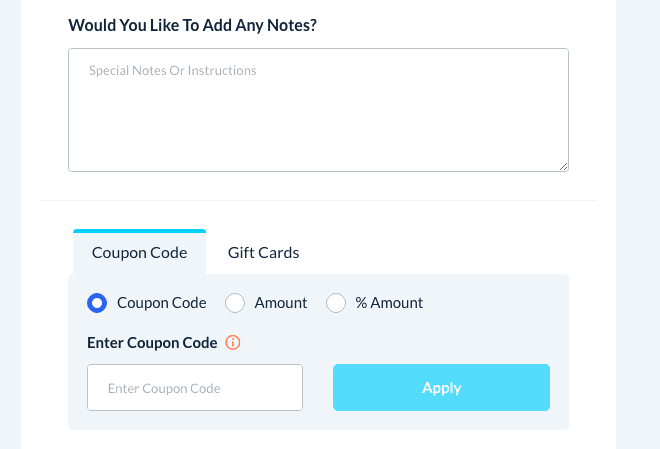Select the Coupon Code radio button
The height and width of the screenshot is (449, 660).
(97, 303)
